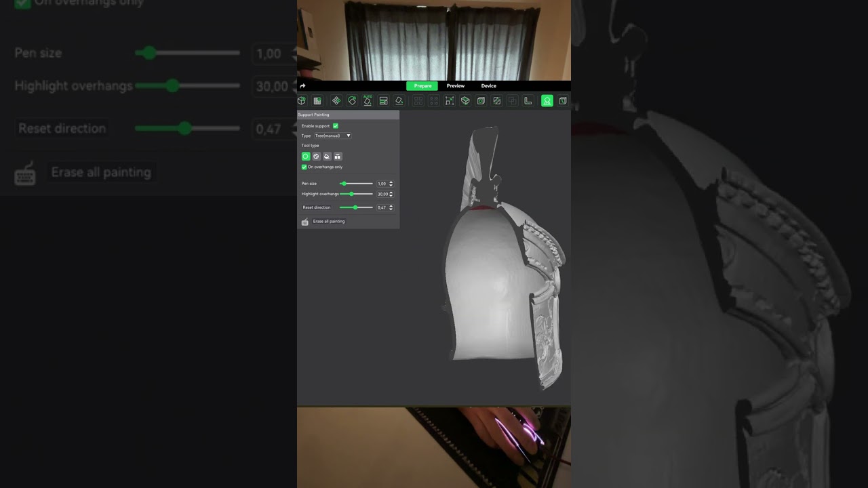868x488 pixels.
Task: Select the circle brush tool type
Action: coord(306,157)
